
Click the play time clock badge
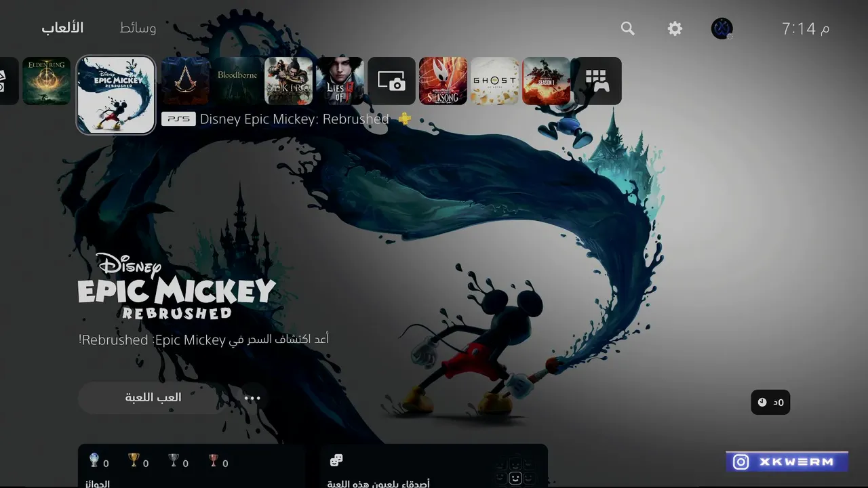tap(770, 403)
